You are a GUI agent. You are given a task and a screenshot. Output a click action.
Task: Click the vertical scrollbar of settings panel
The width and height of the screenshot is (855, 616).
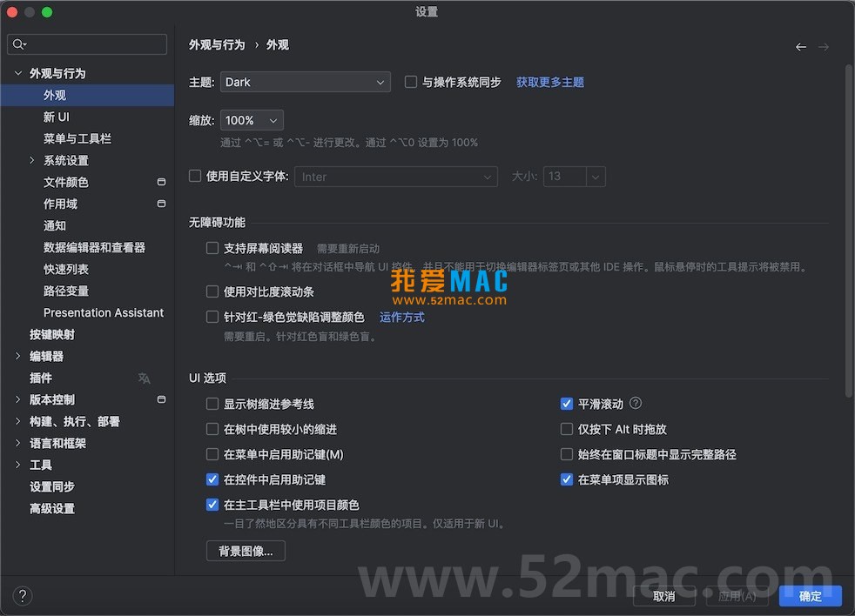[848, 231]
